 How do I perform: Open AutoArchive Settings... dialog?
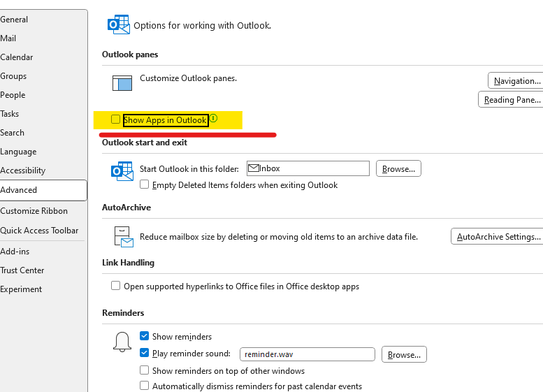click(497, 236)
